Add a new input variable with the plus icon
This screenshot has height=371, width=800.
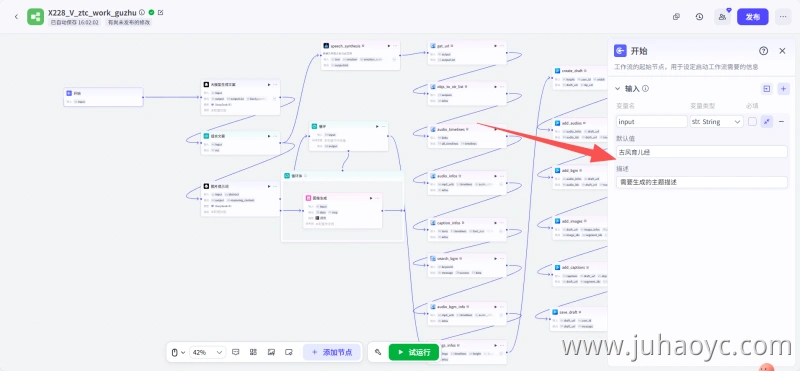pyautogui.click(x=784, y=89)
